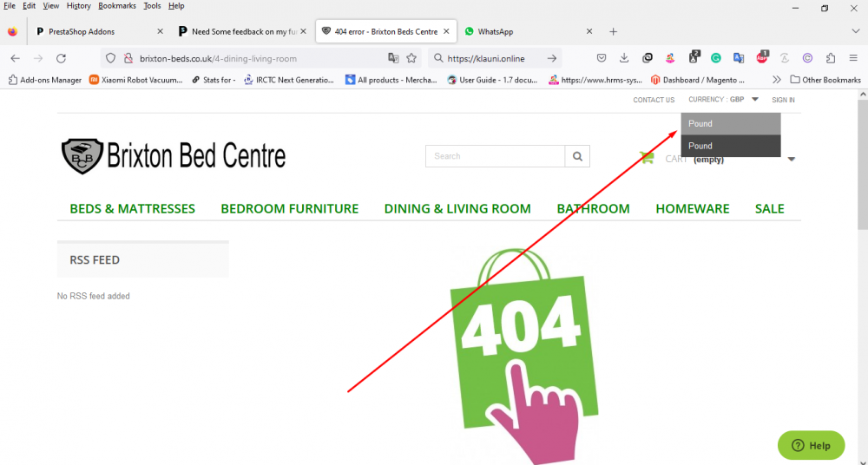This screenshot has width=868, height=465.
Task: Click the brixton-beds.co.uk address bar
Action: (x=260, y=58)
